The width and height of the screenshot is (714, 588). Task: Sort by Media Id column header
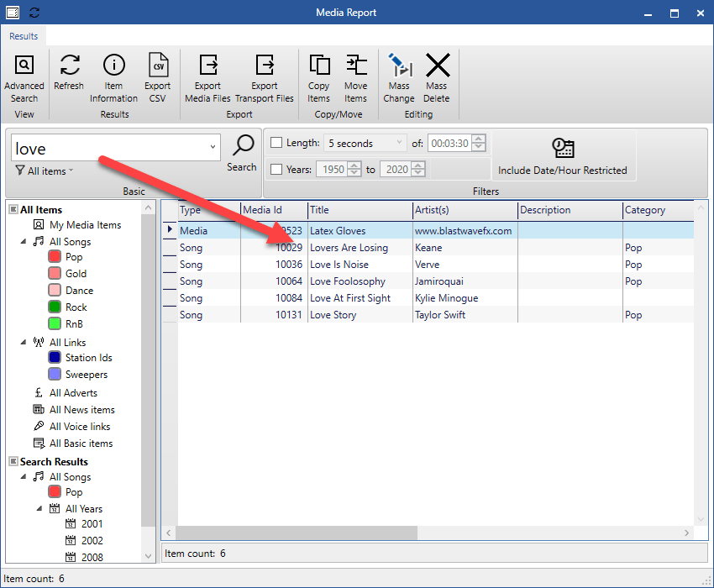pos(274,210)
